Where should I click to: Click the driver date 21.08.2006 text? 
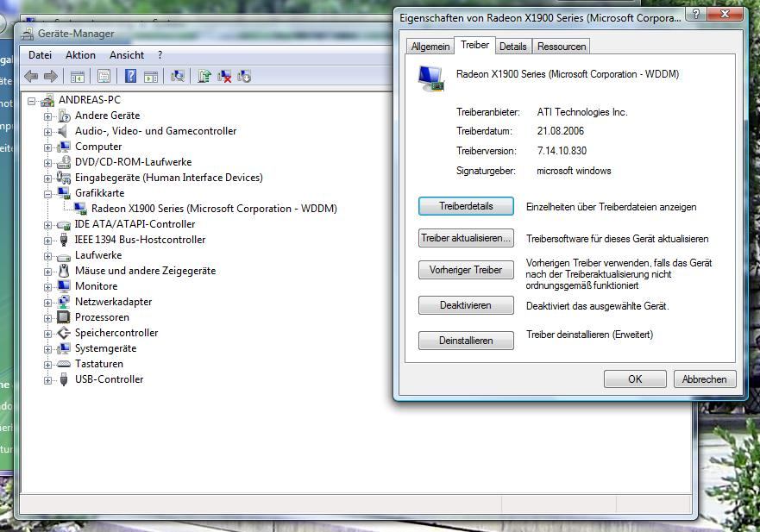pos(561,131)
